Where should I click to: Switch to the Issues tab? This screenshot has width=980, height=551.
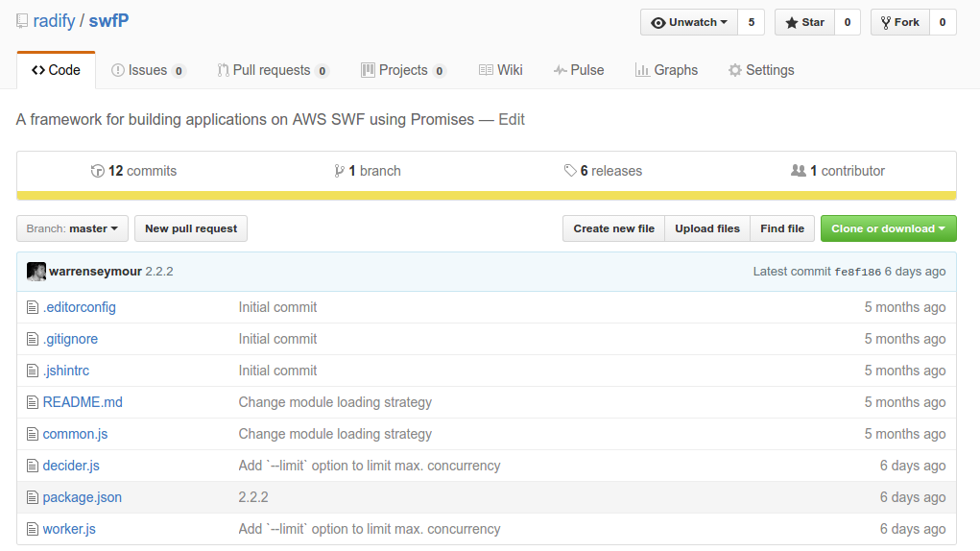148,70
